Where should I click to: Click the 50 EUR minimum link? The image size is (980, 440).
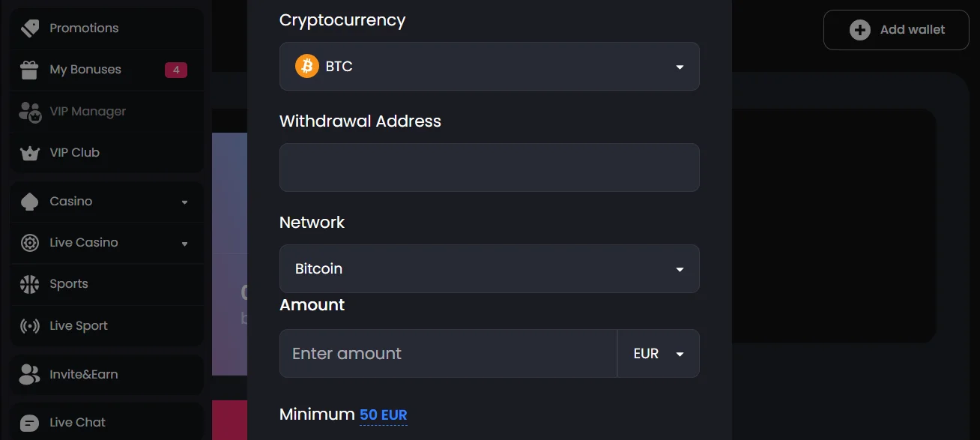(x=383, y=415)
